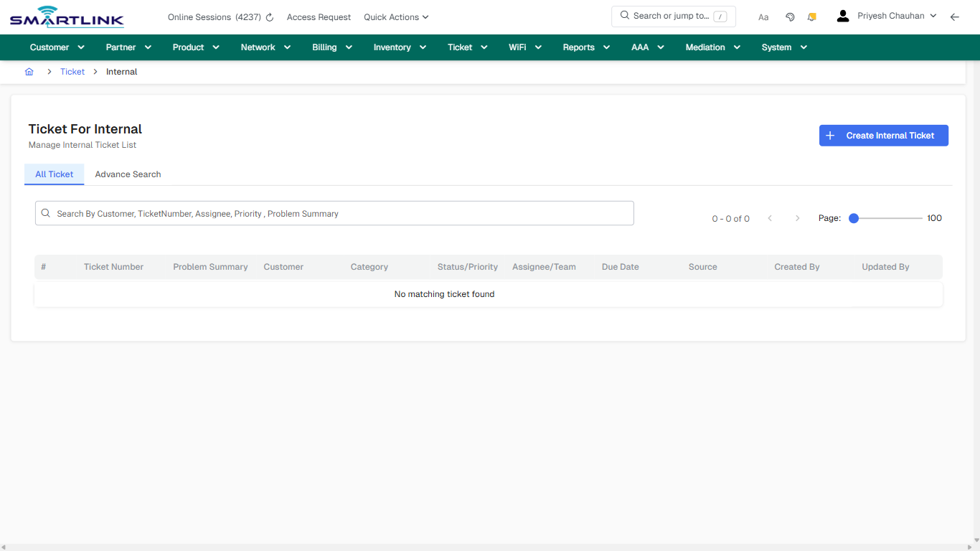Open the Ticket breadcrumb link
This screenshot has width=980, height=551.
click(x=72, y=72)
